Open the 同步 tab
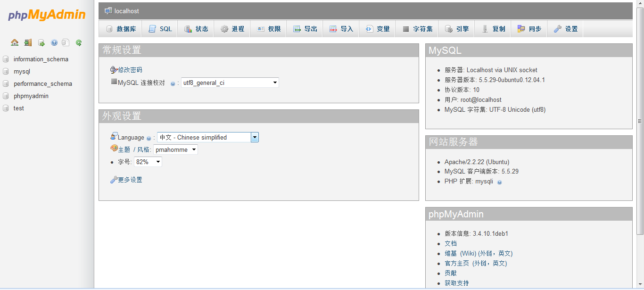Image resolution: width=644 pixels, height=290 pixels. tap(529, 29)
